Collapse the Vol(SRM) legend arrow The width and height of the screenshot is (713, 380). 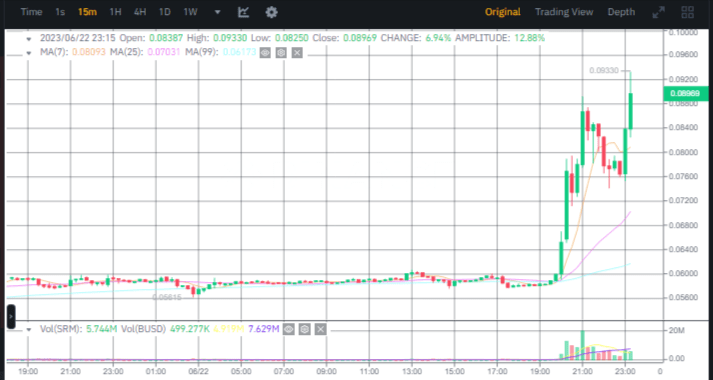pyautogui.click(x=29, y=330)
